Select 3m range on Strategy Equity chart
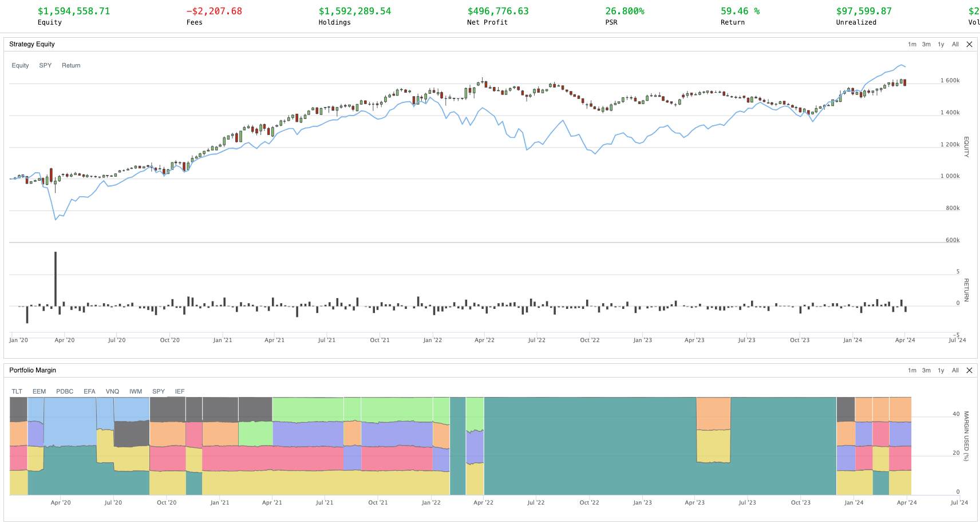 (926, 45)
